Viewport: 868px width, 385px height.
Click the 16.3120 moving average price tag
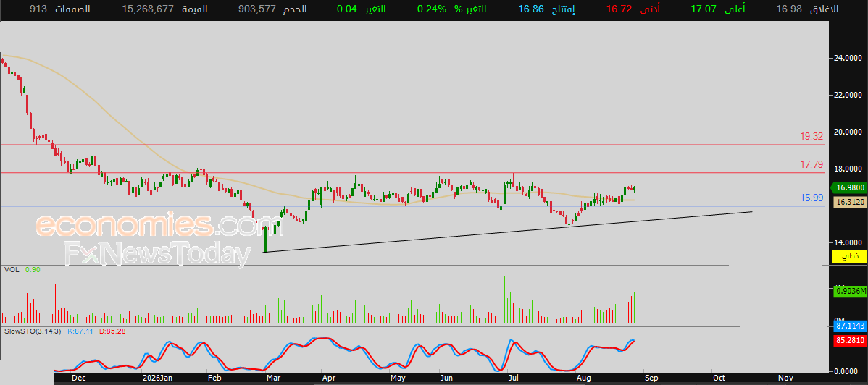(849, 203)
